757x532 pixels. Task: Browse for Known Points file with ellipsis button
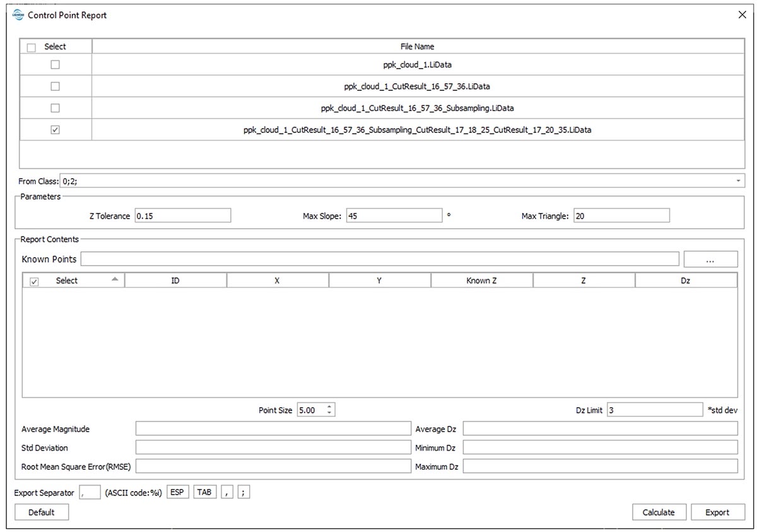point(710,260)
